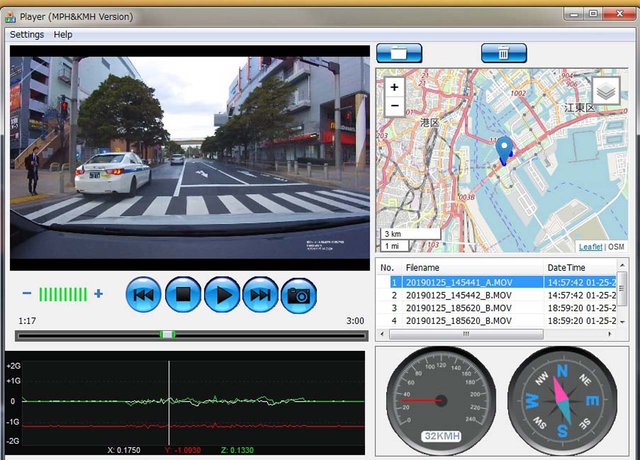Open the map layers selector
Screen dimensions: 640x460
[605, 91]
